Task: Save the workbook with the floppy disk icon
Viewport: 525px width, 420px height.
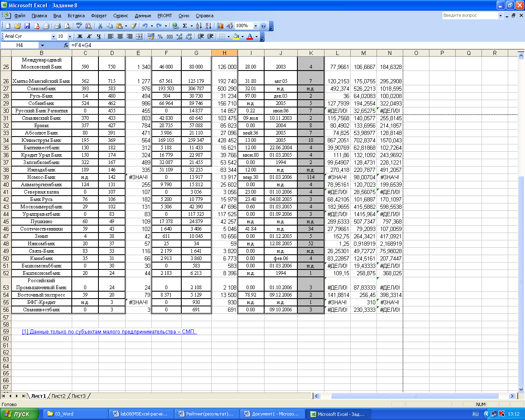Action: [x=27, y=26]
